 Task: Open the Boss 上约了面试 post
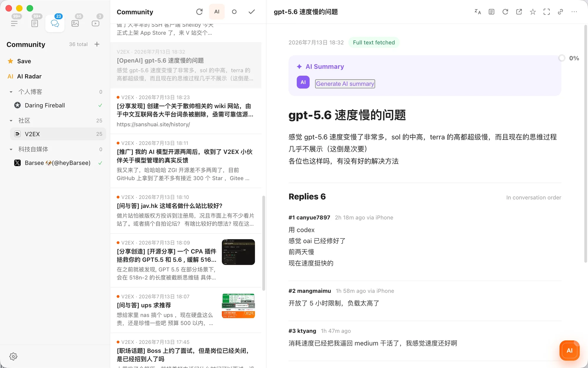[186, 351]
